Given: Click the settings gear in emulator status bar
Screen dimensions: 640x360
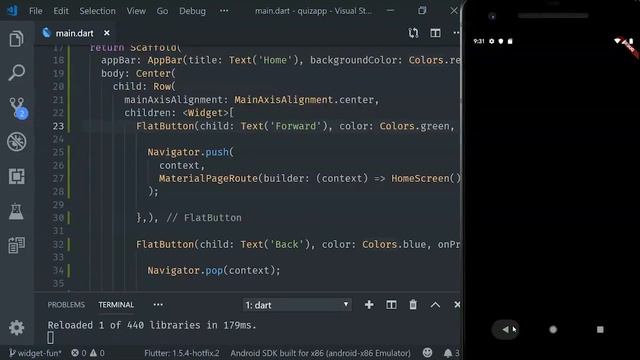Looking at the screenshot, I should (x=491, y=41).
